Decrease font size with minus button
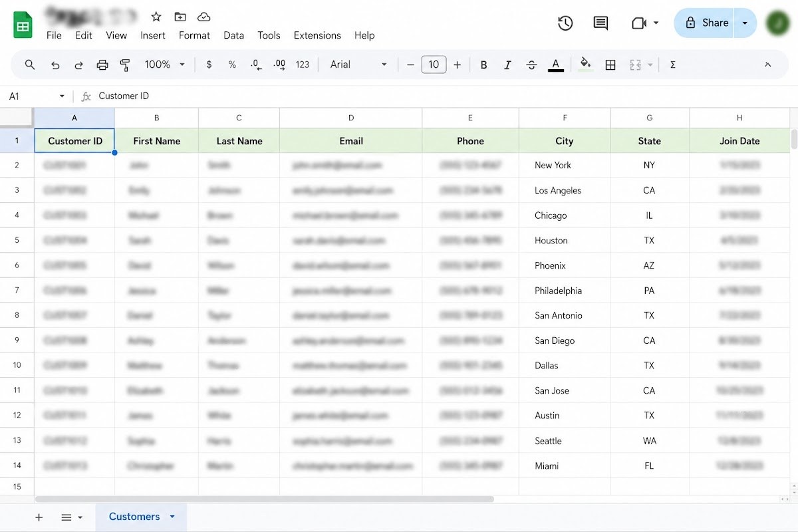Image resolution: width=798 pixels, height=532 pixels. pyautogui.click(x=410, y=65)
